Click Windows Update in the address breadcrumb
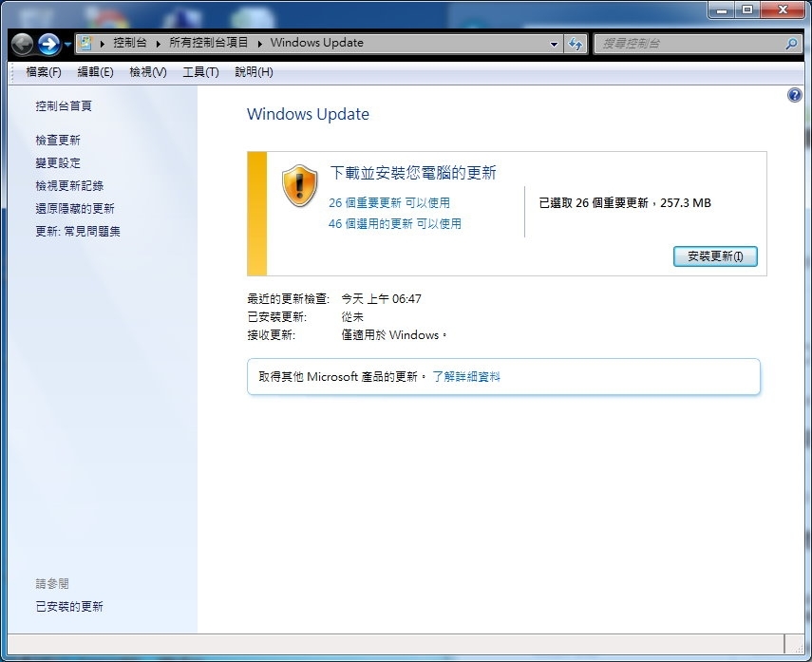 click(x=316, y=43)
